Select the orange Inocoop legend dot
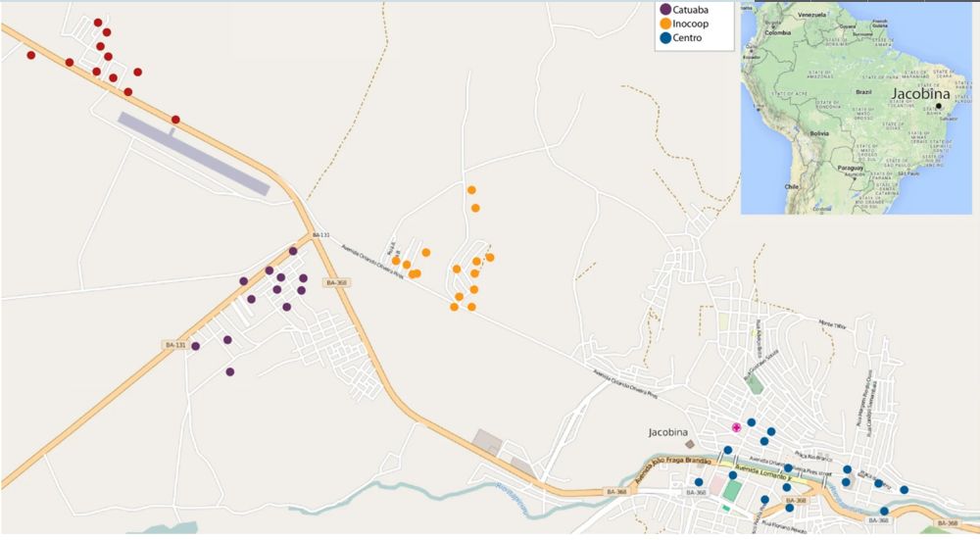 (x=665, y=24)
